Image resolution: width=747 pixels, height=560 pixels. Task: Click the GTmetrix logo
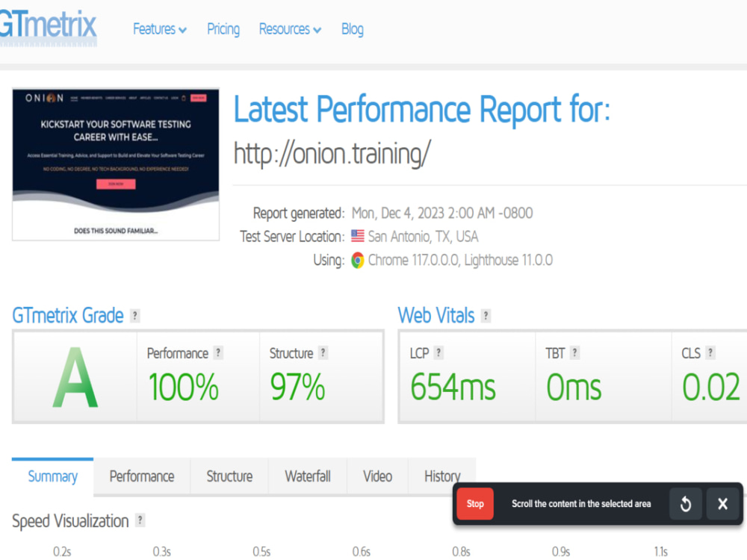[x=45, y=26]
